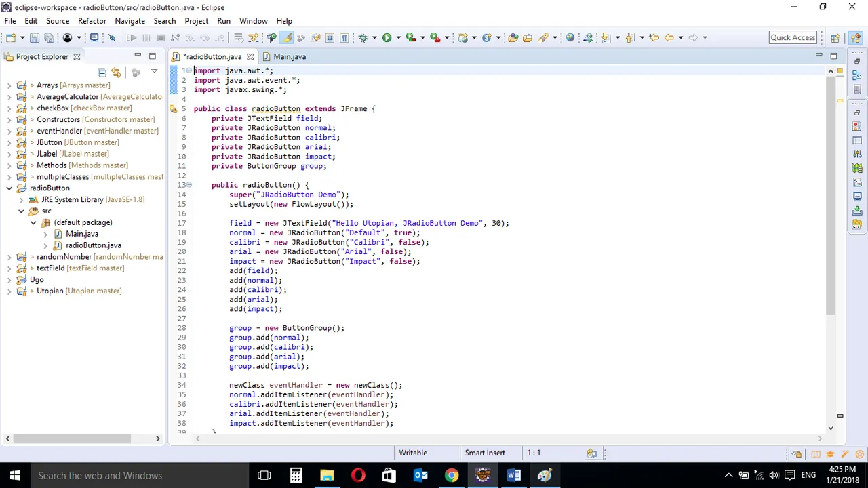Toggle Link with Editor in Project Explorer

116,72
